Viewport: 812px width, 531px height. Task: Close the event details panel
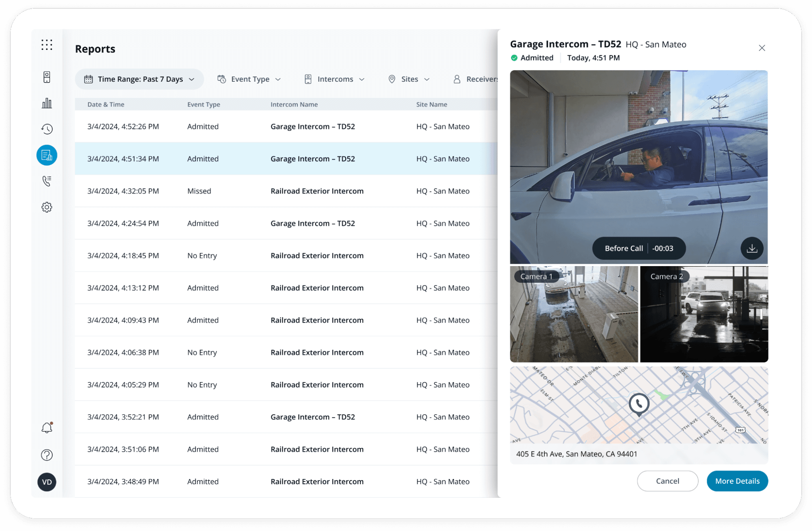pos(762,48)
